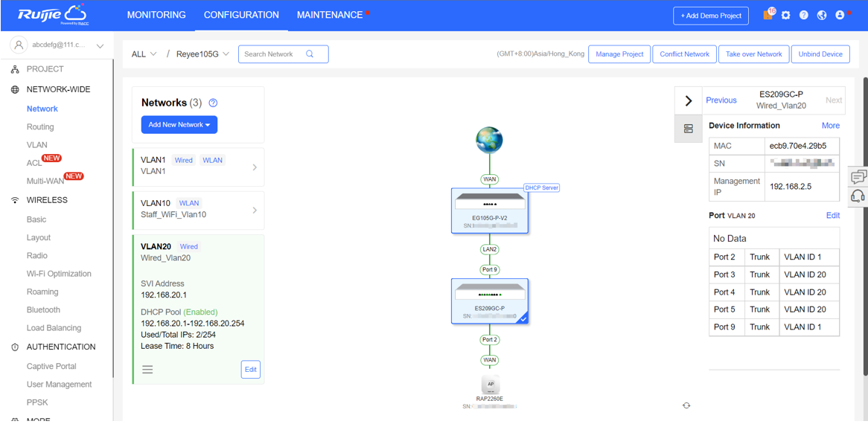Screen dimensions: 868x424
Task: Open Wi-Fi Optimization in the sidebar
Action: tap(60, 274)
